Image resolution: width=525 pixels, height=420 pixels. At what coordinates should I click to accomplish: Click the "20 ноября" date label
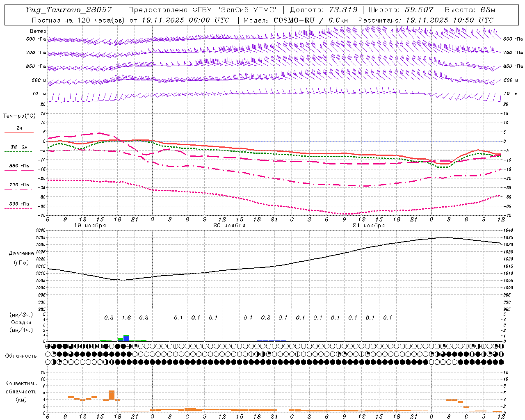(x=229, y=226)
